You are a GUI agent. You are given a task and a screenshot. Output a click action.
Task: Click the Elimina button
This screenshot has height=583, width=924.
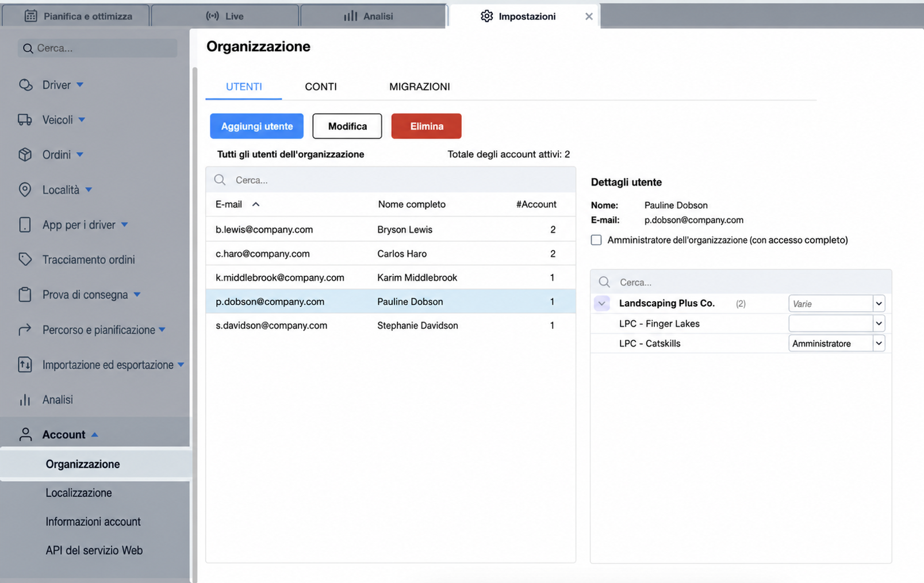coord(427,126)
